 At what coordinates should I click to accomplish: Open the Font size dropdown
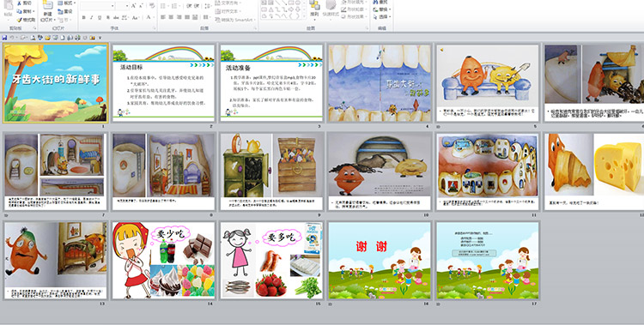tap(127, 6)
